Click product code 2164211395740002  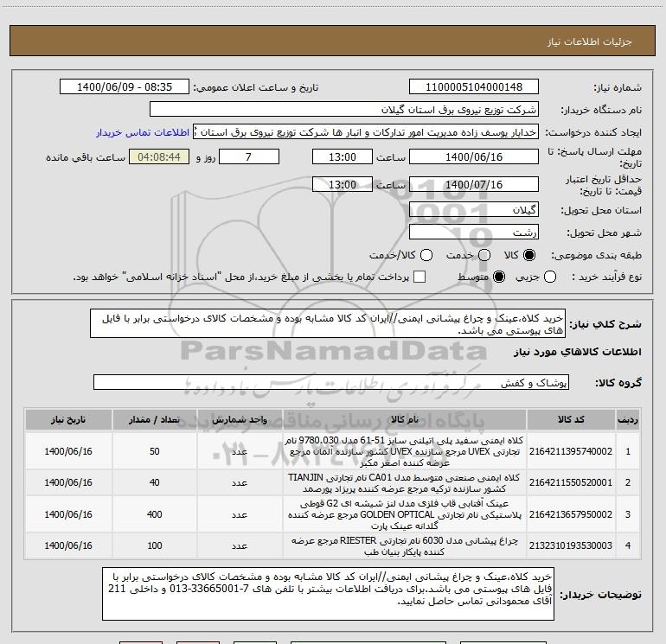tap(571, 451)
